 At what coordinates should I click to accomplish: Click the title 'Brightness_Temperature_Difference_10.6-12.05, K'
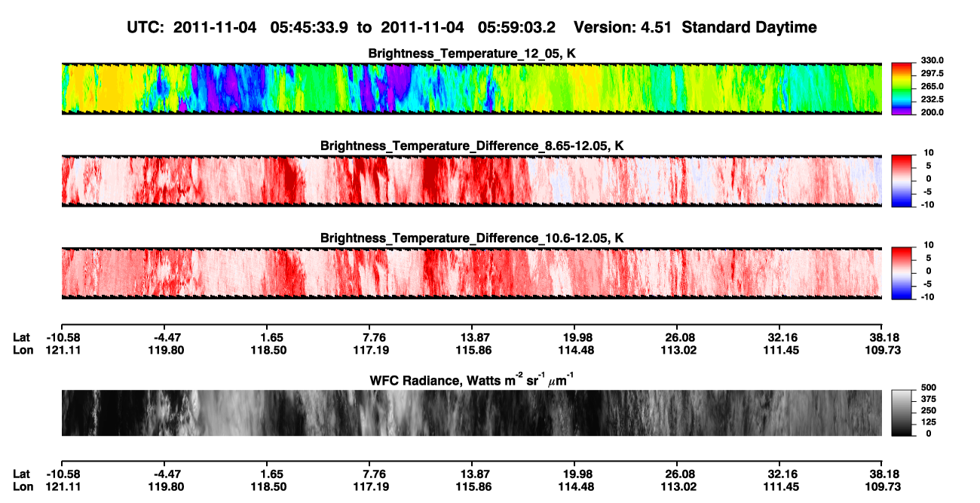coord(472,238)
